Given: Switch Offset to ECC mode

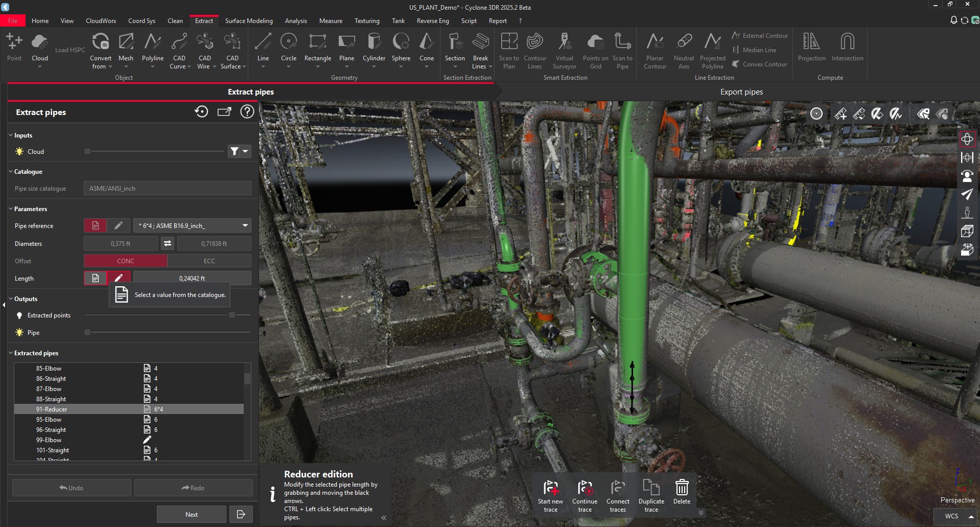Looking at the screenshot, I should point(209,261).
